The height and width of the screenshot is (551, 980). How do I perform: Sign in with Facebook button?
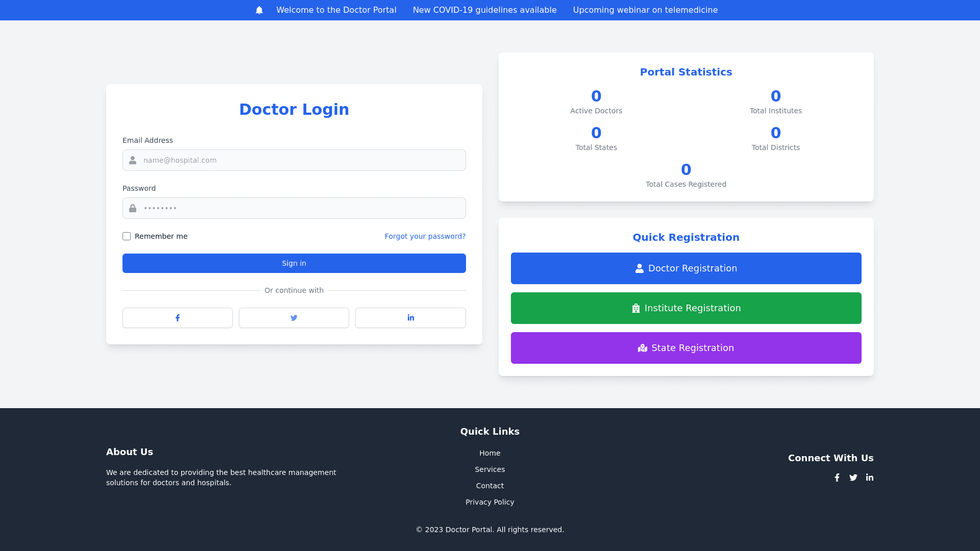pyautogui.click(x=178, y=318)
